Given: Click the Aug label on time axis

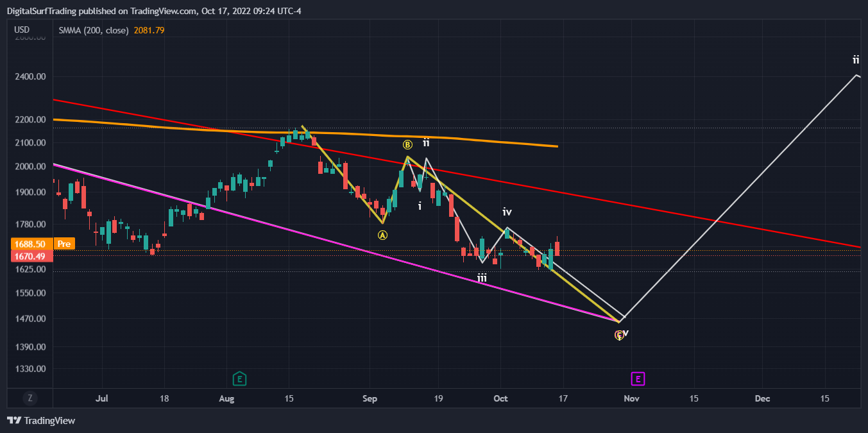Looking at the screenshot, I should [x=227, y=398].
